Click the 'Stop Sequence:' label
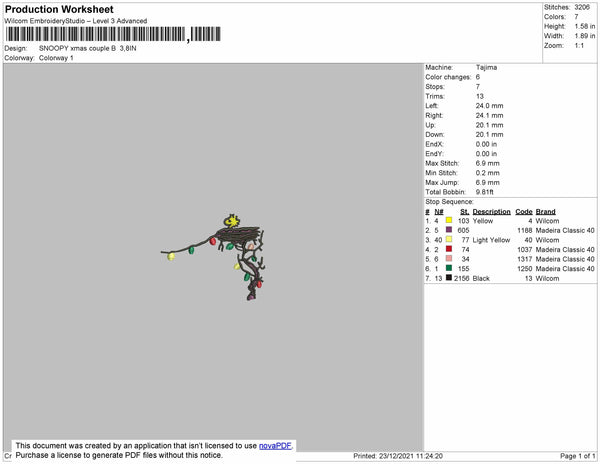The image size is (600, 464). click(449, 202)
